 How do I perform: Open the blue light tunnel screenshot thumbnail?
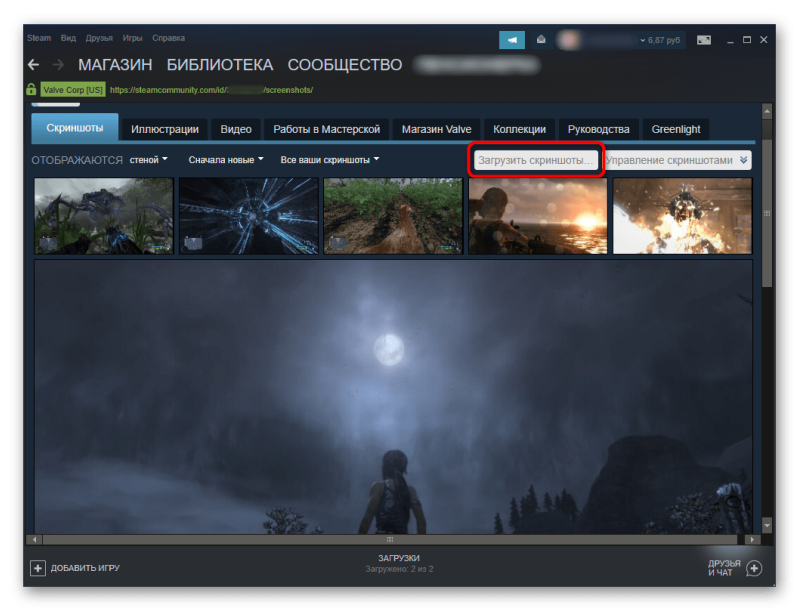[x=248, y=216]
